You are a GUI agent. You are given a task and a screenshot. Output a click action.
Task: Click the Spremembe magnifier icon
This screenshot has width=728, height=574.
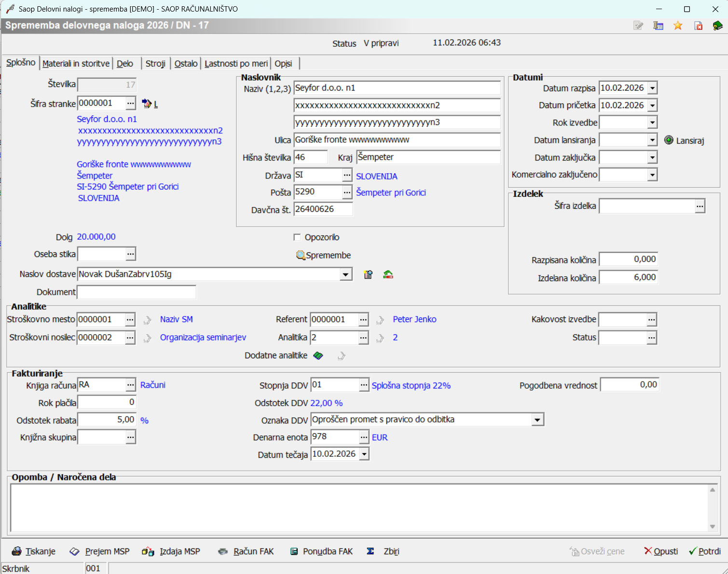pos(301,255)
